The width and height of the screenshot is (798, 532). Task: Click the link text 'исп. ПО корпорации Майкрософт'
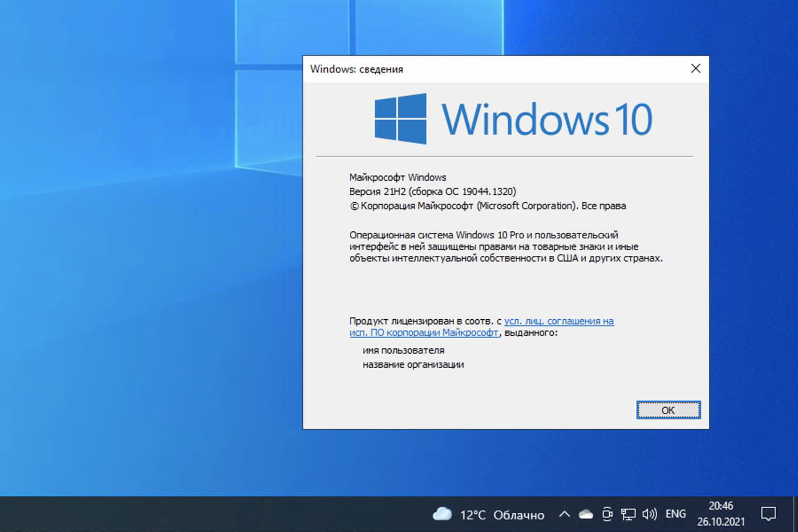(423, 333)
